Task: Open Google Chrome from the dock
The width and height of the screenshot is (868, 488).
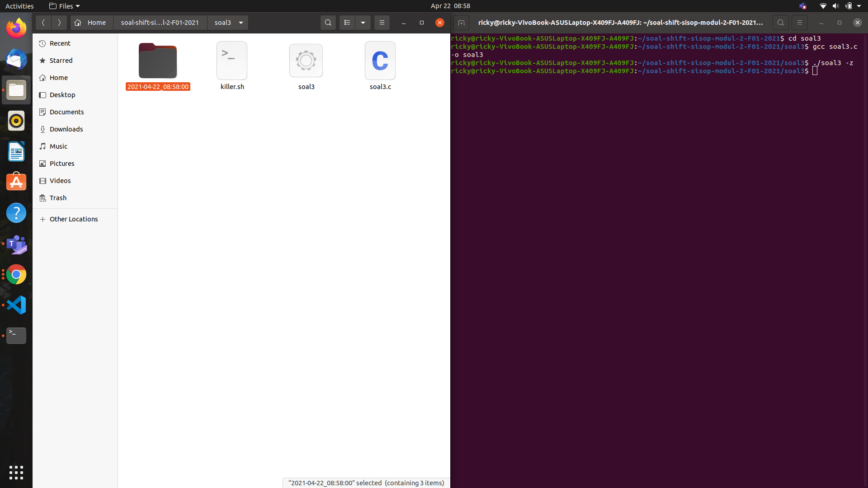Action: (x=16, y=274)
